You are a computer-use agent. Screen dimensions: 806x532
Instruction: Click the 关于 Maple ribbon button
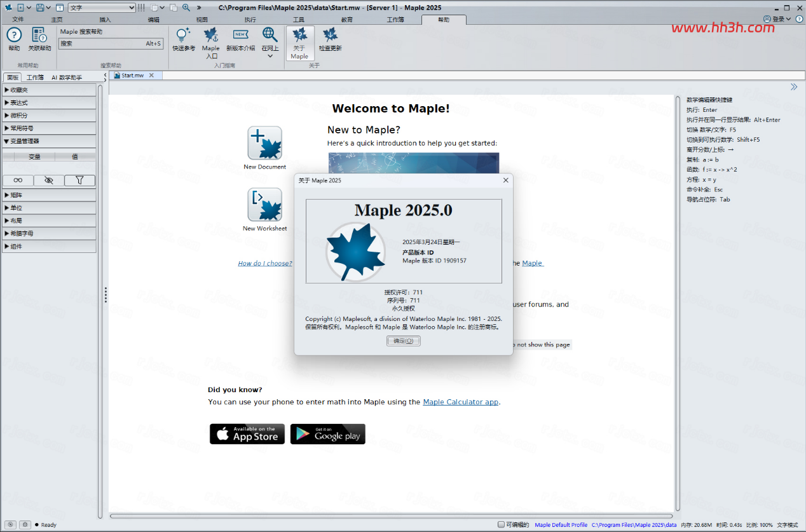(x=299, y=43)
